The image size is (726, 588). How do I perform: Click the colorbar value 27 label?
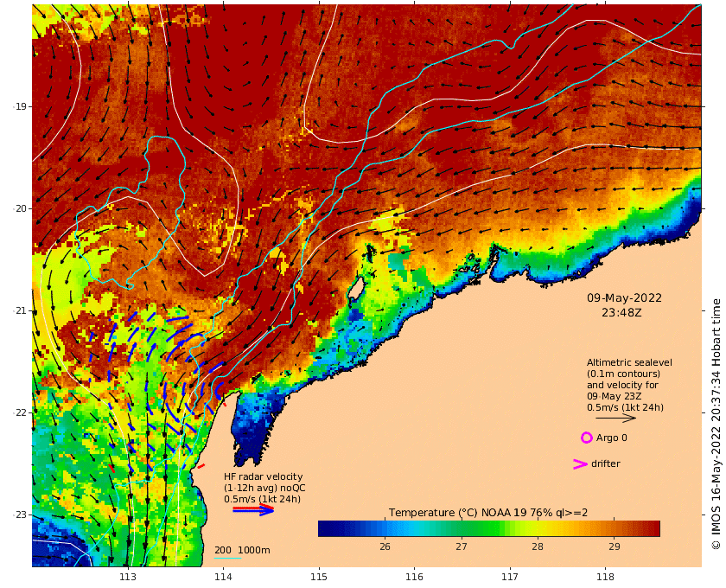tap(462, 546)
